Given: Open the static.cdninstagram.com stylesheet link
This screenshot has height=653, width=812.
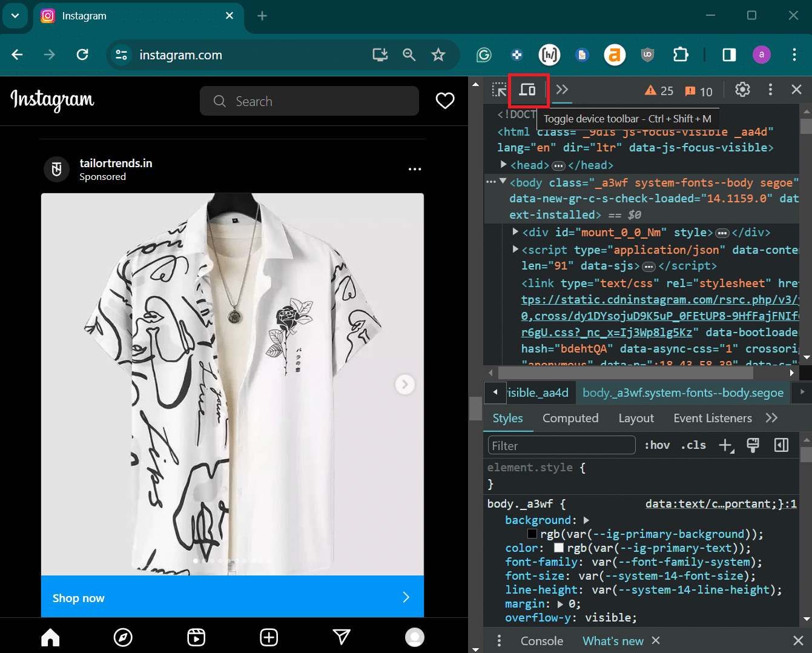Looking at the screenshot, I should click(660, 316).
